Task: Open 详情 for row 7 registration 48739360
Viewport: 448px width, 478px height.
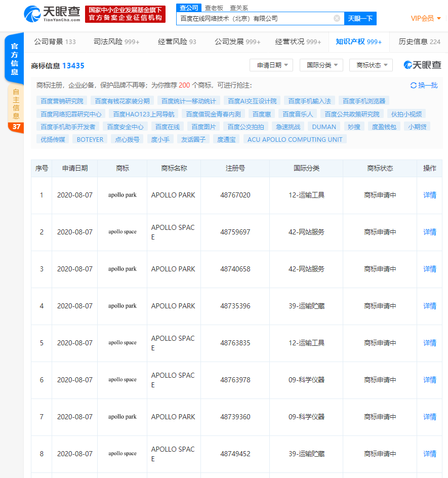Action: click(430, 417)
